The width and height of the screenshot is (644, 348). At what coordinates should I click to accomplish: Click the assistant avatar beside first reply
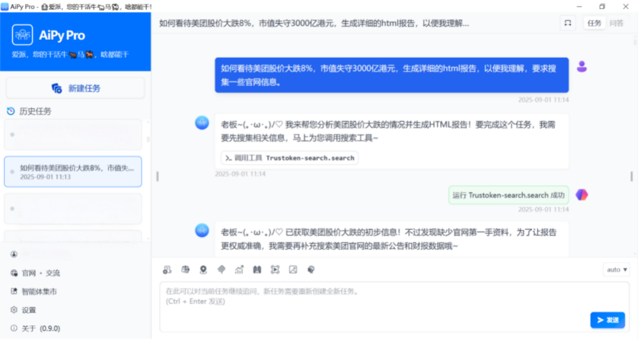(x=202, y=123)
